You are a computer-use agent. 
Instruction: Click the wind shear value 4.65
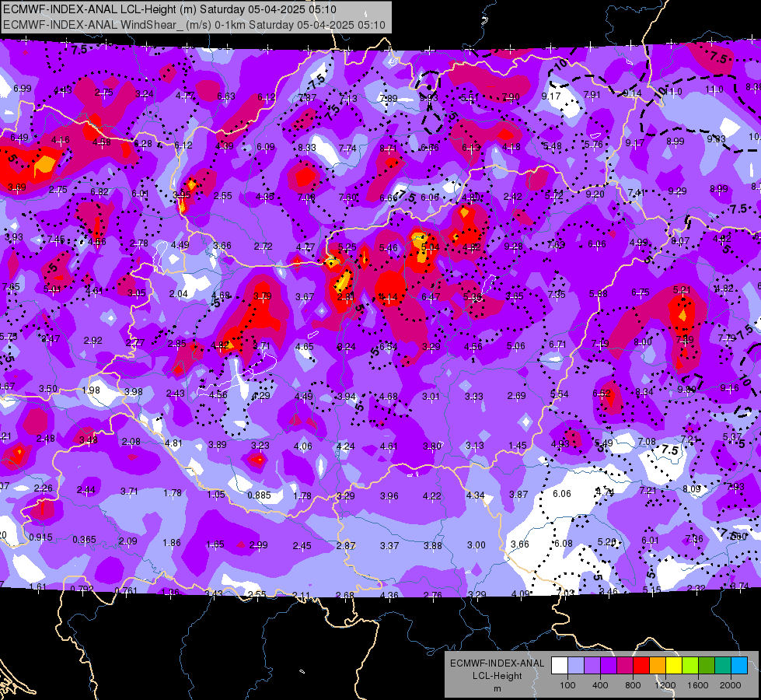pos(304,346)
